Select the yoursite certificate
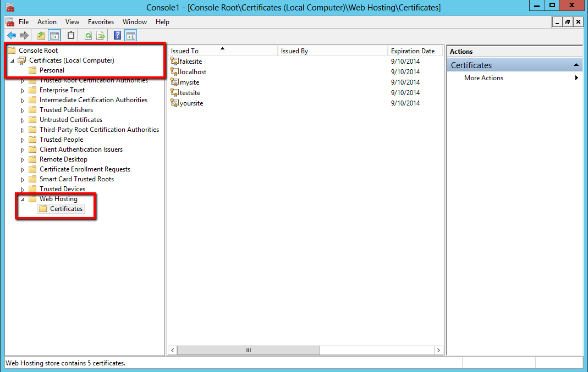 pyautogui.click(x=192, y=103)
